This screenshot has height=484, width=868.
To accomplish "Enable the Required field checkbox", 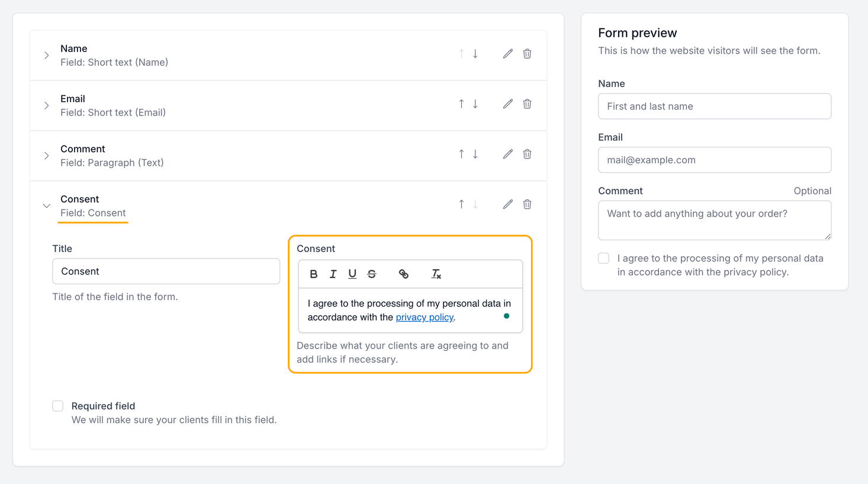I will (x=58, y=406).
